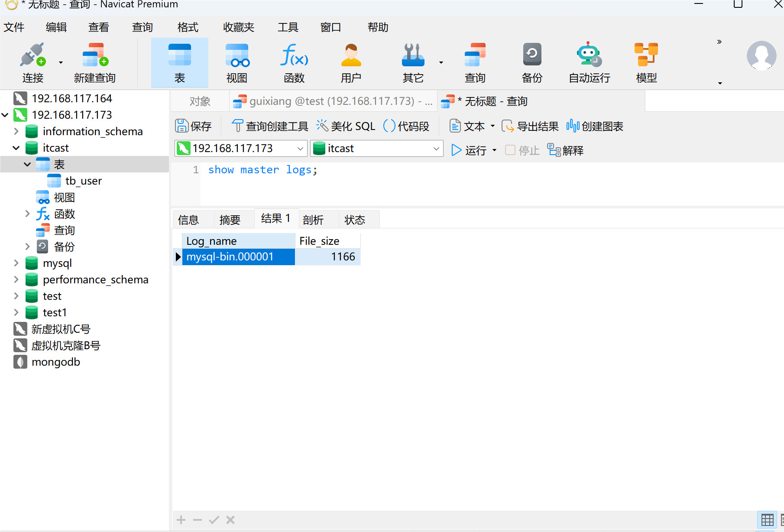Open the 连接 connection tool
Image resolution: width=784 pixels, height=532 pixels.
click(33, 63)
